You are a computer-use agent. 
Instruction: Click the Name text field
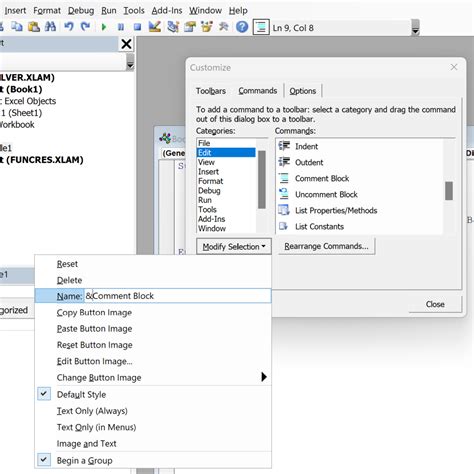tap(177, 296)
